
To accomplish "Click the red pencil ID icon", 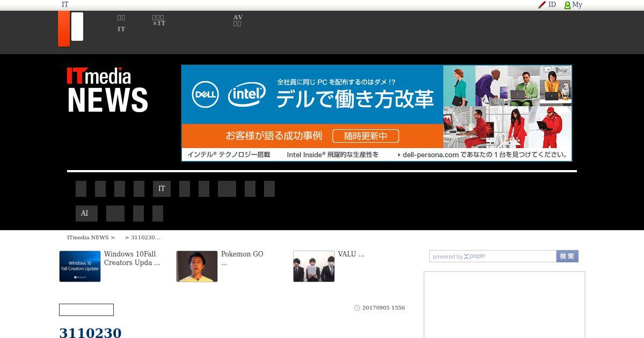I will [x=542, y=5].
